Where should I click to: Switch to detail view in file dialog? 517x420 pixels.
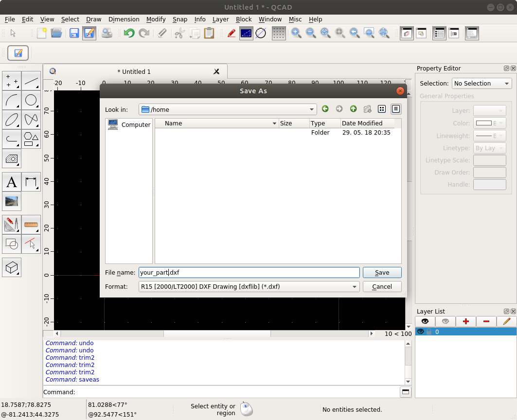tap(396, 109)
